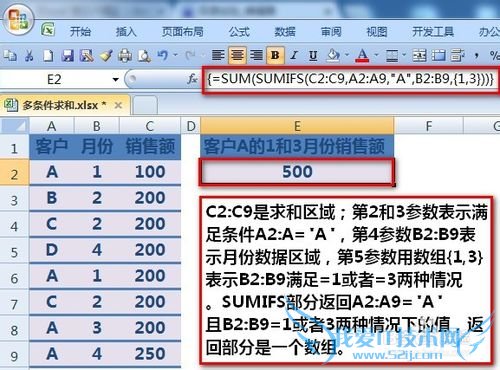Select the Format Painter brush
500x370 pixels.
pyautogui.click(x=106, y=56)
